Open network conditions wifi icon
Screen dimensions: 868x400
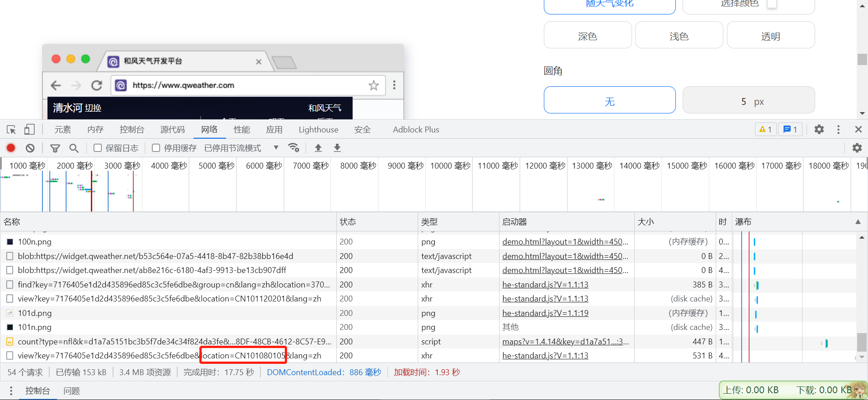coord(294,148)
